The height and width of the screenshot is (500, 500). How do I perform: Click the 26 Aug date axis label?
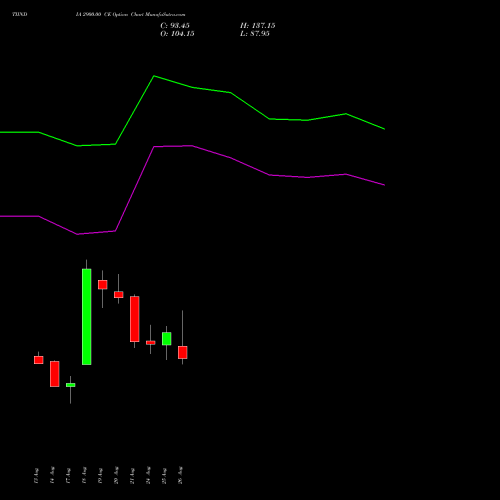pyautogui.click(x=180, y=475)
